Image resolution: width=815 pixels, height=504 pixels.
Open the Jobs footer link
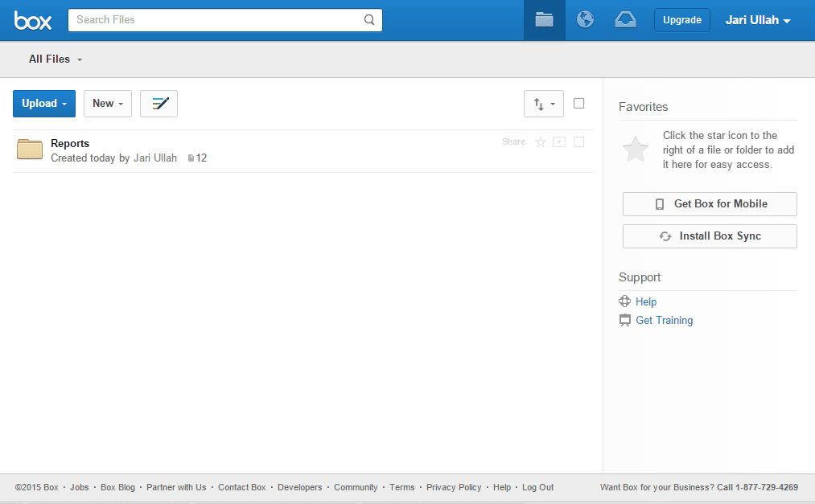[x=80, y=487]
